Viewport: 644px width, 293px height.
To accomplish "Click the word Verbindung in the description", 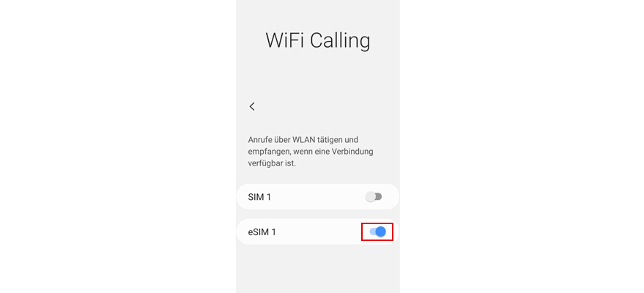I will coord(353,152).
